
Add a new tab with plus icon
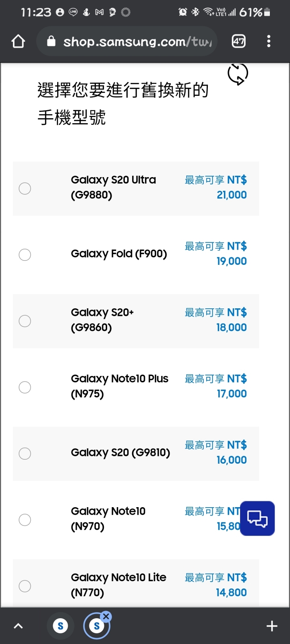[272, 626]
